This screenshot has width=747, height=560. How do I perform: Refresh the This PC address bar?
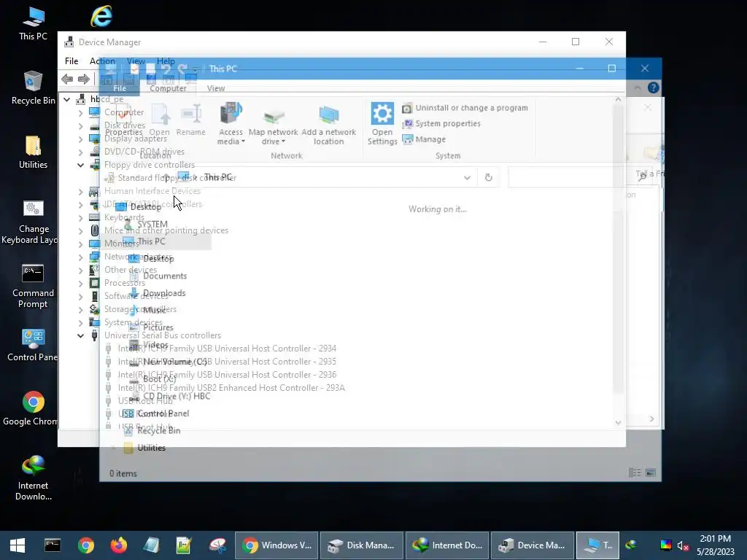tap(488, 178)
